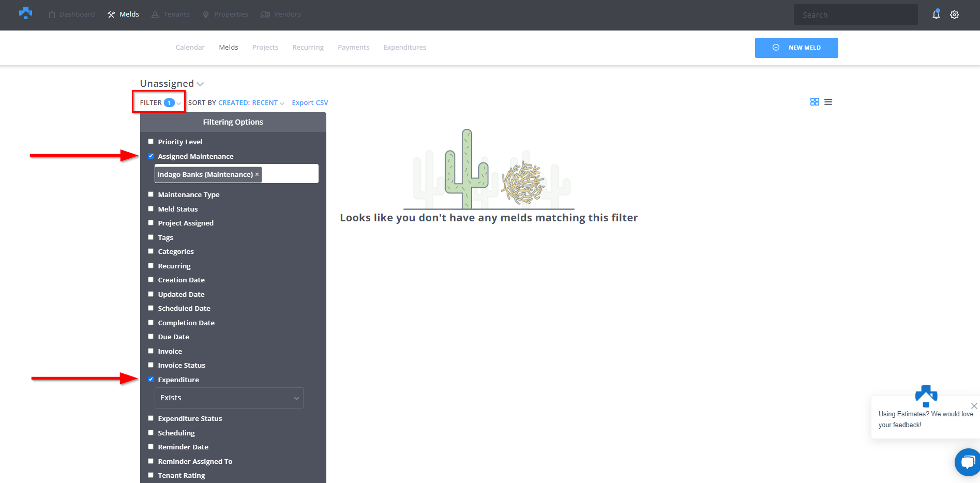The height and width of the screenshot is (483, 980).
Task: Check the Project Assigned filter
Action: click(151, 223)
